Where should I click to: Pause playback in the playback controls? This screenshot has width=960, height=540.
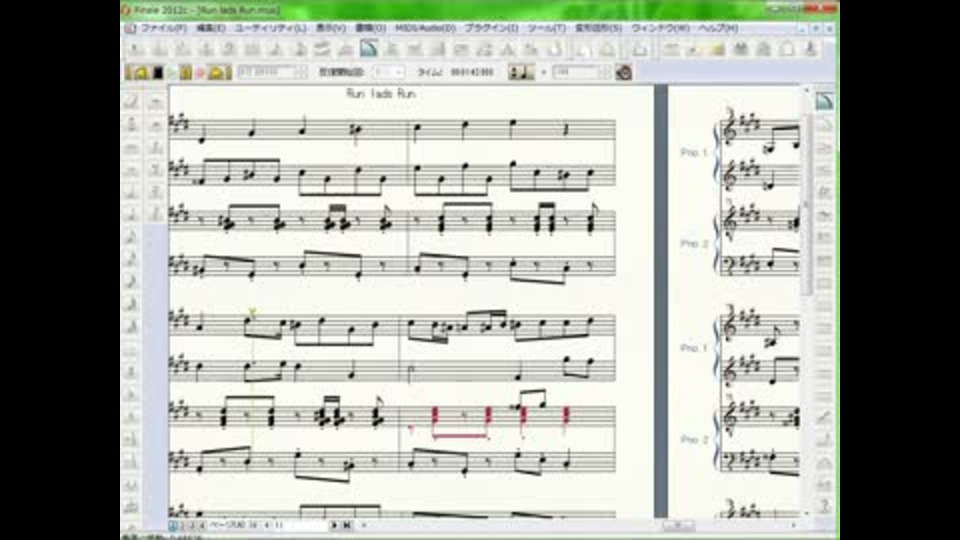pos(186,73)
